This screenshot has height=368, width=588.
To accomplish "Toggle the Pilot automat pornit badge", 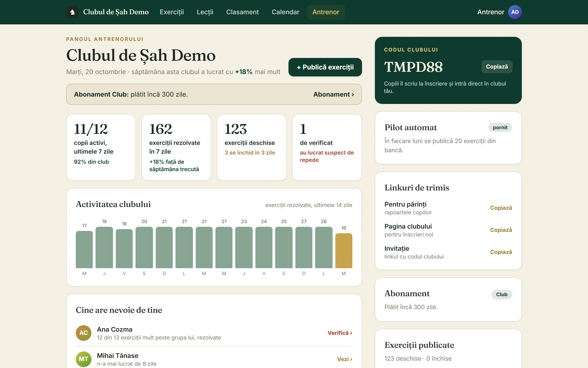I will click(x=500, y=127).
